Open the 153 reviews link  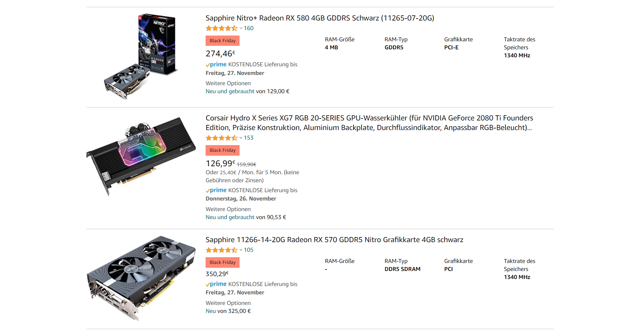(x=249, y=138)
